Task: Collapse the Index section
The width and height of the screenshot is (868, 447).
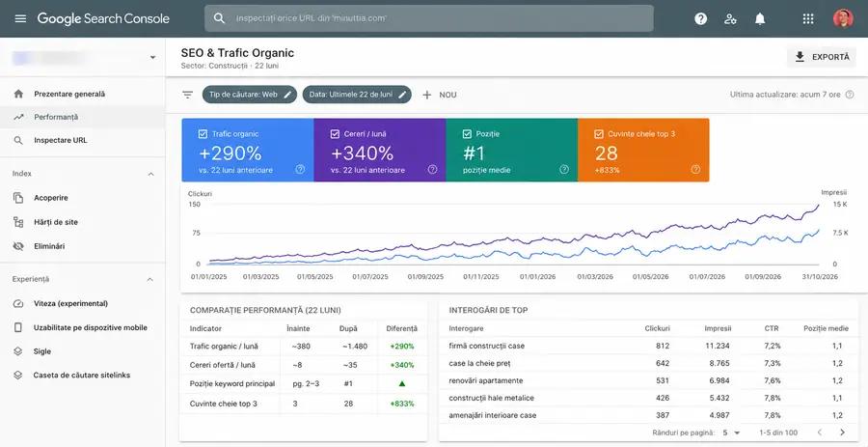Action: tap(150, 174)
